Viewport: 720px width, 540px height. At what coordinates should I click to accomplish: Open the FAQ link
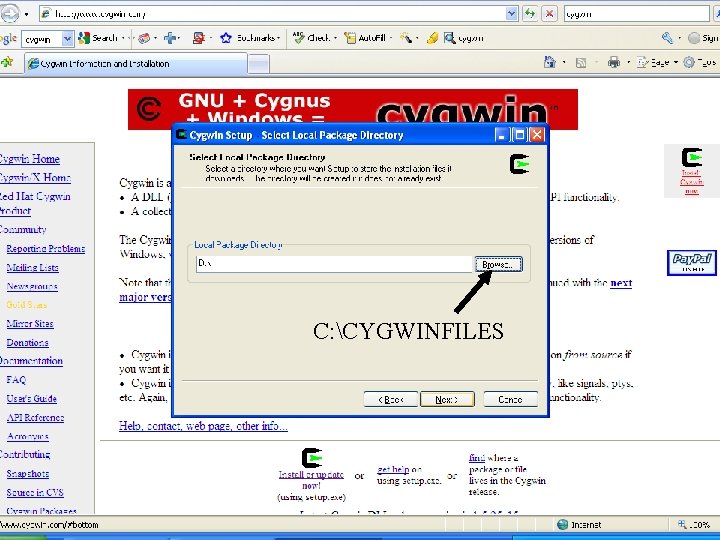click(16, 380)
